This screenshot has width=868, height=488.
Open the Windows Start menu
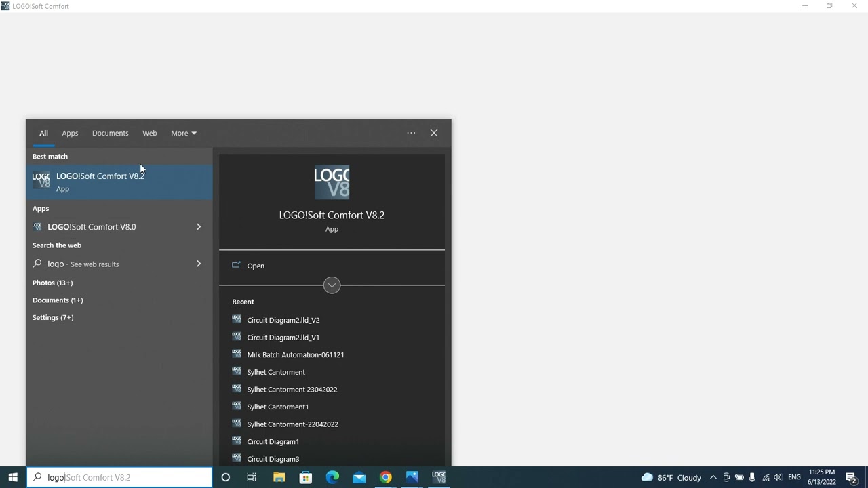point(12,477)
